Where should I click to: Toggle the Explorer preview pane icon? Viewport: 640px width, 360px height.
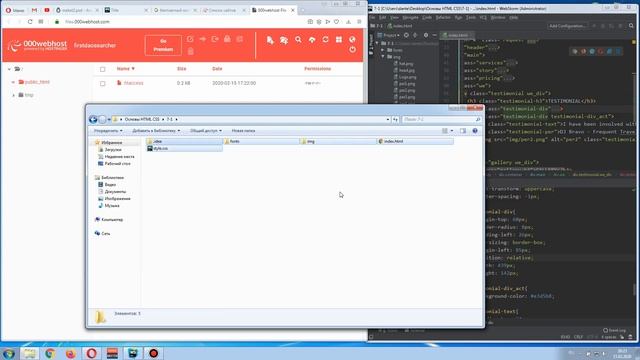point(463,131)
